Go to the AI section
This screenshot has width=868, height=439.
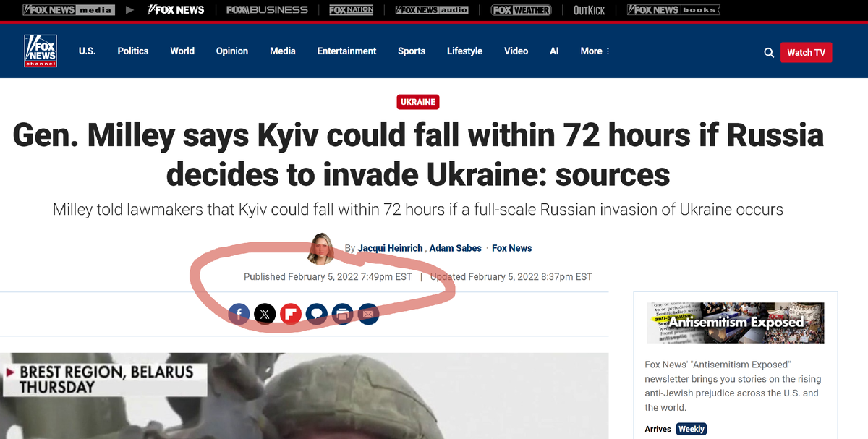click(x=554, y=51)
